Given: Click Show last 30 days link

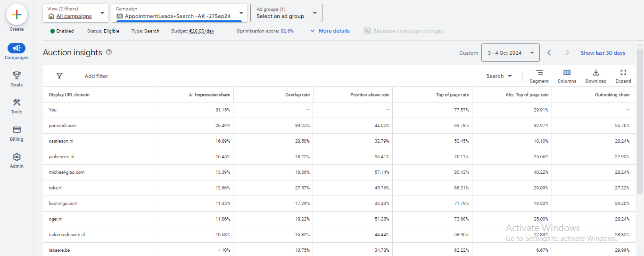Looking at the screenshot, I should pyautogui.click(x=603, y=53).
